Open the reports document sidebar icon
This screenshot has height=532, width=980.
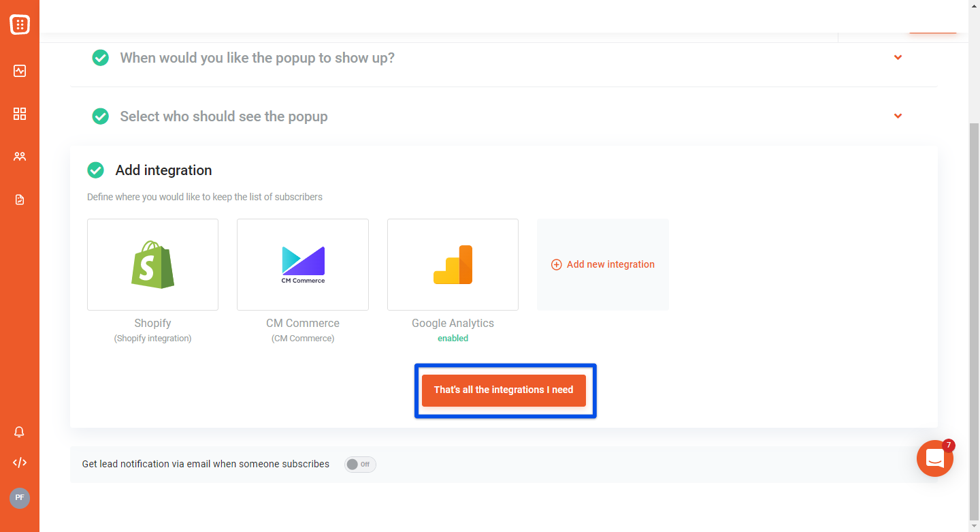20,200
